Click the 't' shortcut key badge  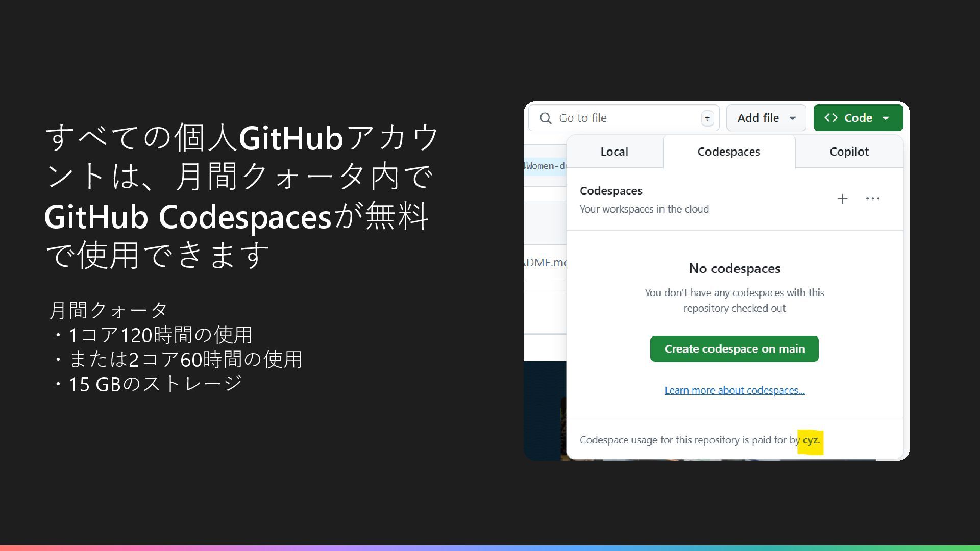click(707, 118)
